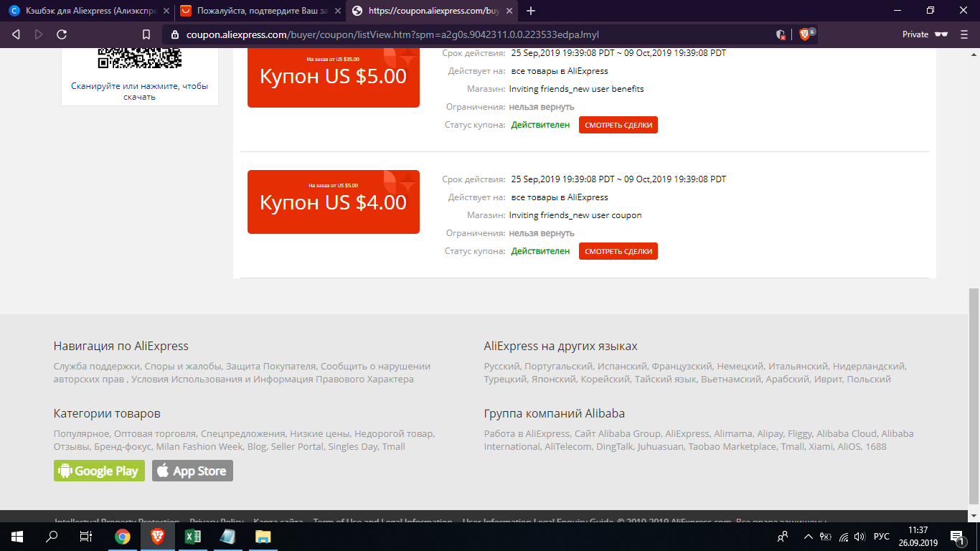Screen dimensions: 980x551
Task: Open the People icon in system tray
Action: pos(783,537)
